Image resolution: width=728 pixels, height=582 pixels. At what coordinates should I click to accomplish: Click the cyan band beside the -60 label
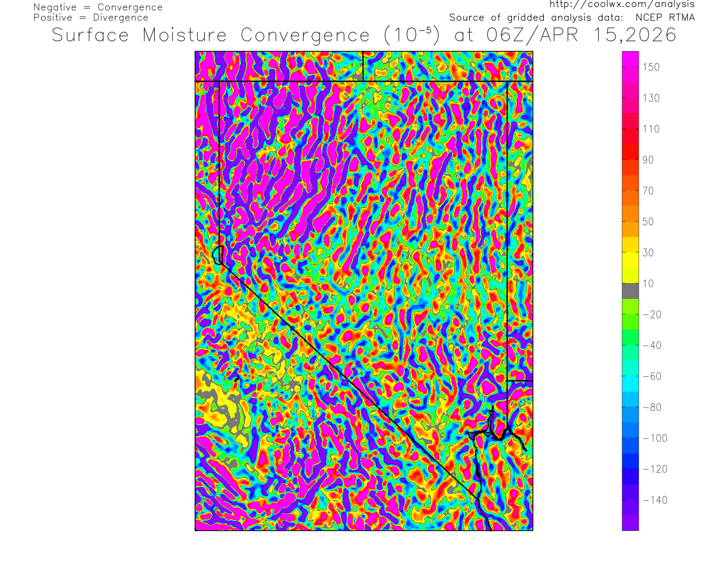coord(630,376)
